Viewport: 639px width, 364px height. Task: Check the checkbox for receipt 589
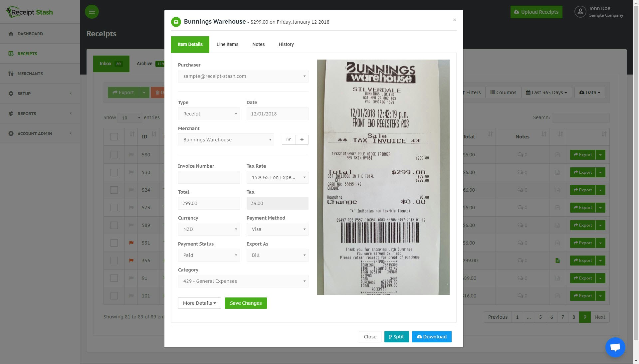click(114, 225)
